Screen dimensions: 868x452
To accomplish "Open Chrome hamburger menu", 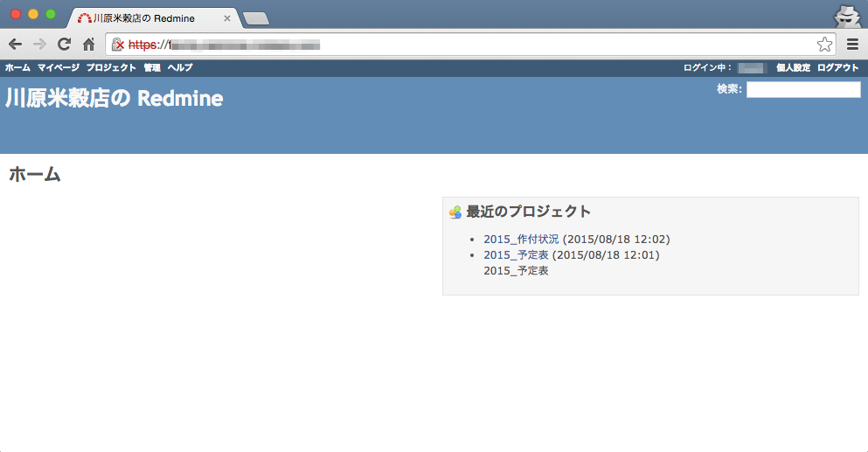I will 852,45.
